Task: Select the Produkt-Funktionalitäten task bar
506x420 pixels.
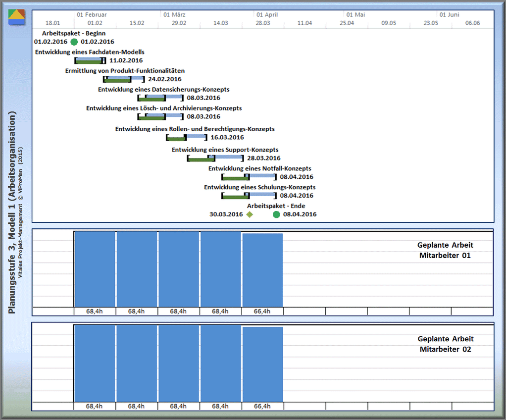Action: 124,79
